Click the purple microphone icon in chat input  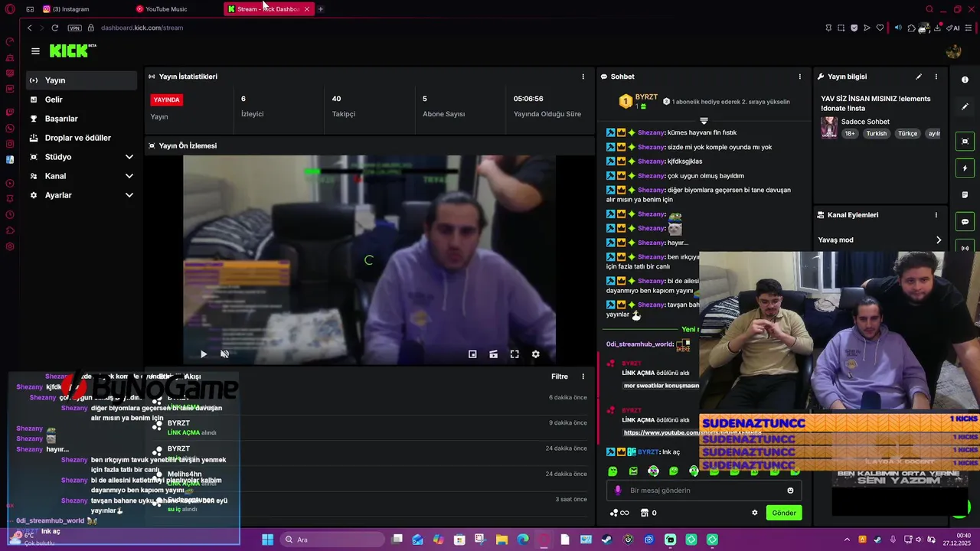pyautogui.click(x=619, y=491)
